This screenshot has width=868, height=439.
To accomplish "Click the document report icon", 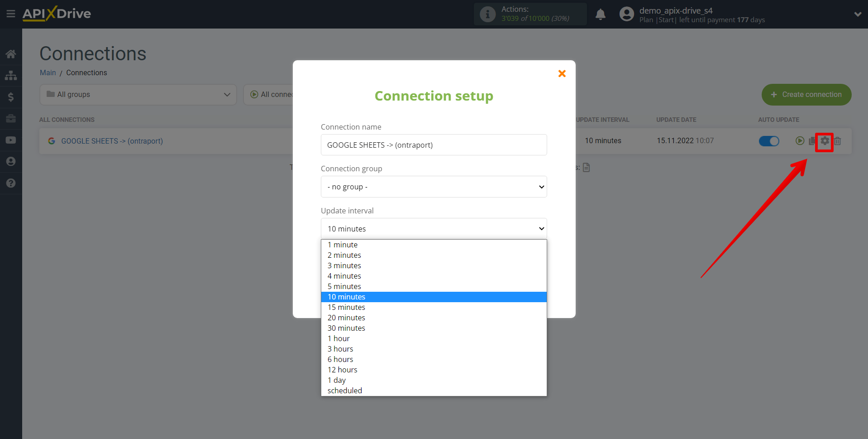I will (x=587, y=168).
